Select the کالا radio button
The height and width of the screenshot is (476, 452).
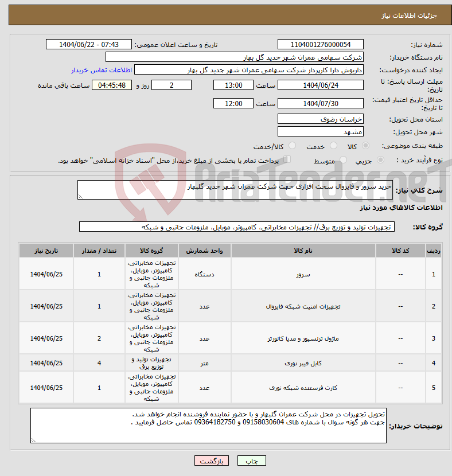(366, 146)
